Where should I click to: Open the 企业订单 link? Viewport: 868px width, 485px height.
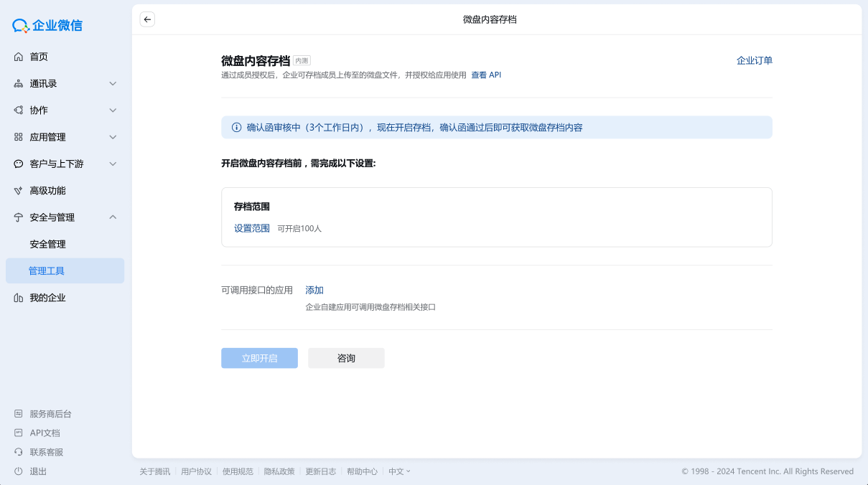tap(755, 60)
